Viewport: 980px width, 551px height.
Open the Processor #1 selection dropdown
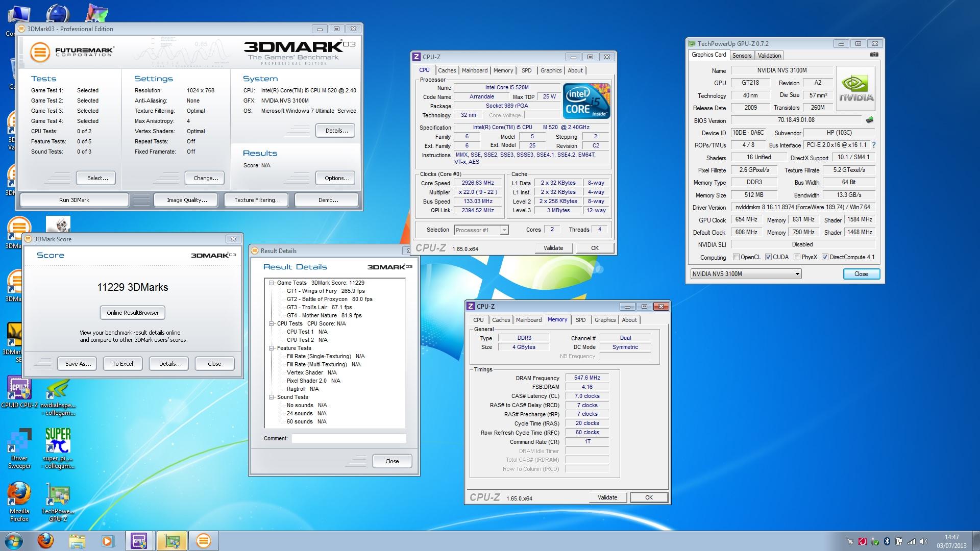click(x=481, y=230)
